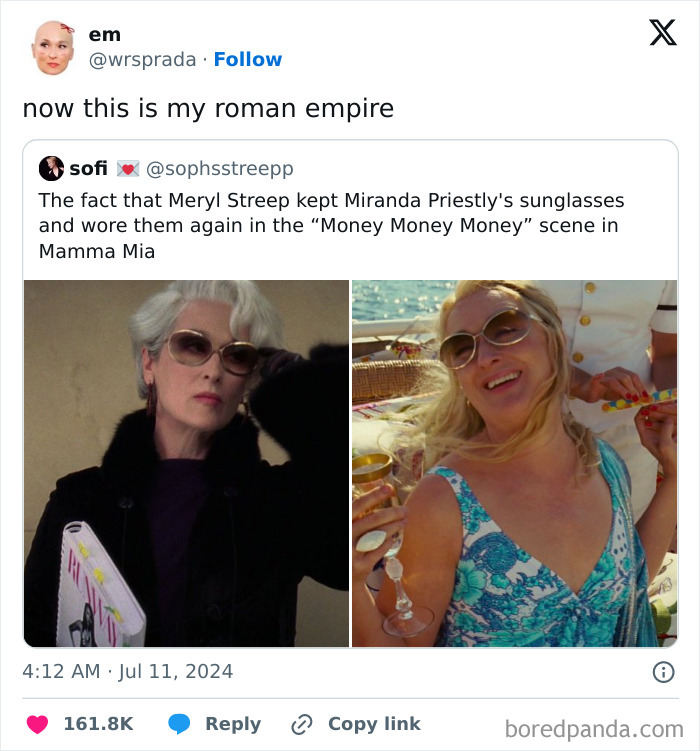Click the 161.8K likes count

(98, 724)
